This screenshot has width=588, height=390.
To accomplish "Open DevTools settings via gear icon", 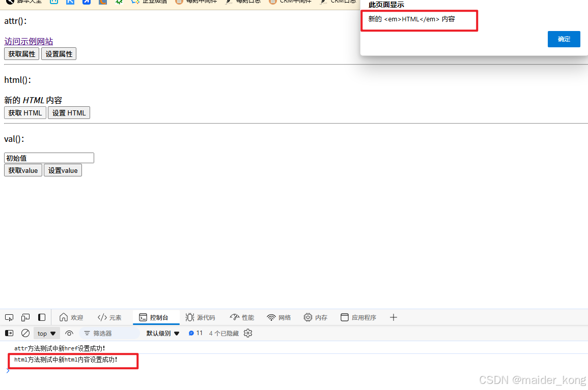I will click(x=248, y=333).
